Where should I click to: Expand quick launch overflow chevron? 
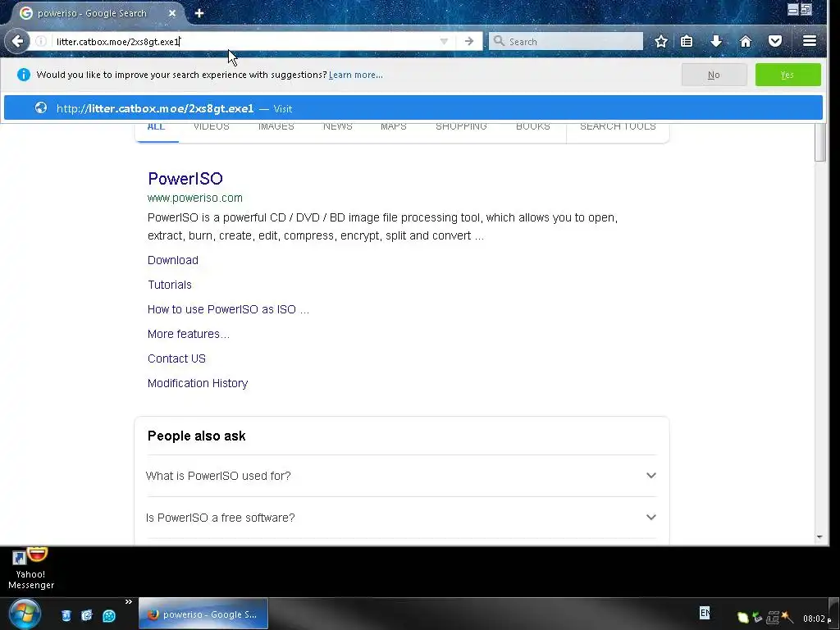pyautogui.click(x=129, y=601)
